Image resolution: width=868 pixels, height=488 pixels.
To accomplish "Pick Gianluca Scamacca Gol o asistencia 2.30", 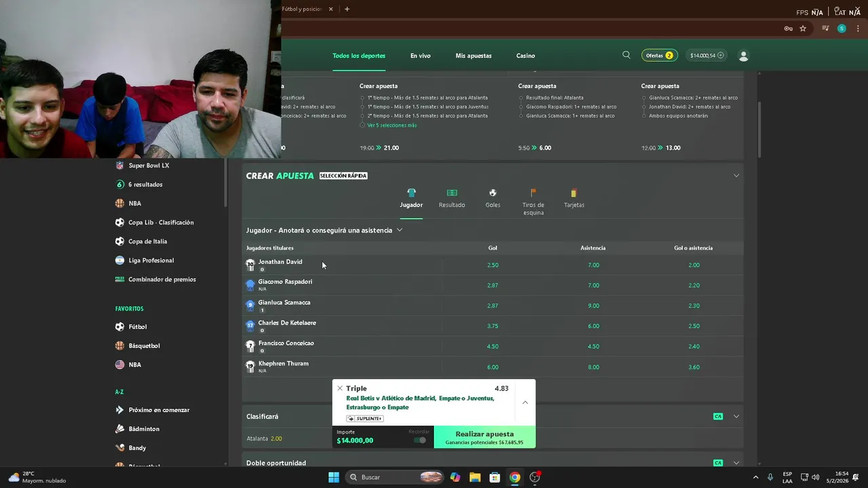I will coord(694,306).
